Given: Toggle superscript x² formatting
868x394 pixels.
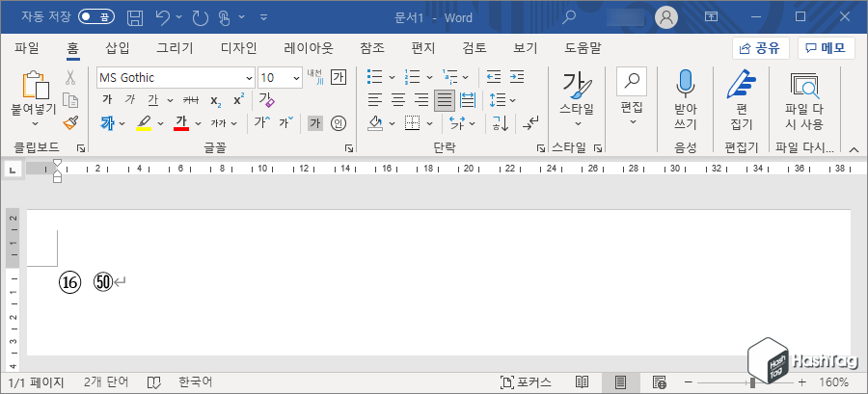Looking at the screenshot, I should point(238,100).
